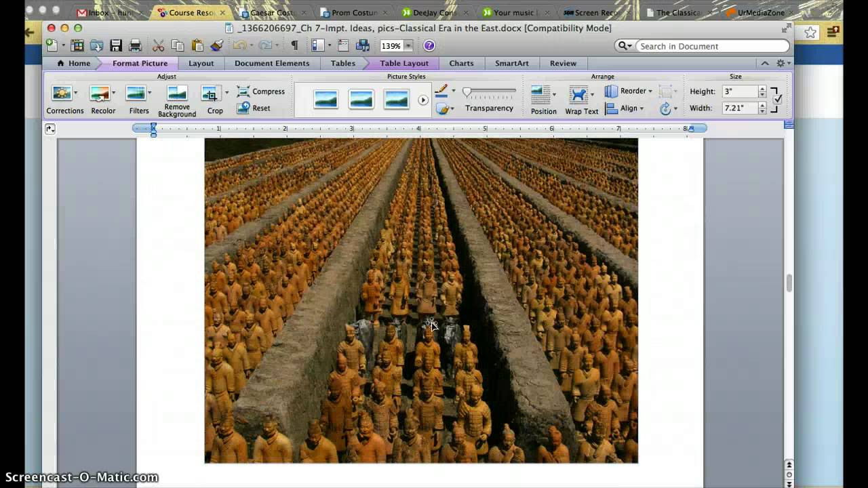Open the Review tab
The image size is (868, 488).
point(563,63)
